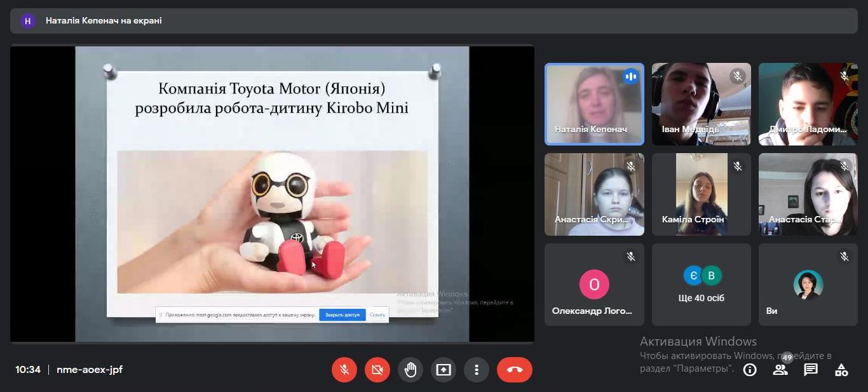Open the activities shapes icon
Image resolution: width=868 pixels, height=392 pixels.
[x=841, y=370]
